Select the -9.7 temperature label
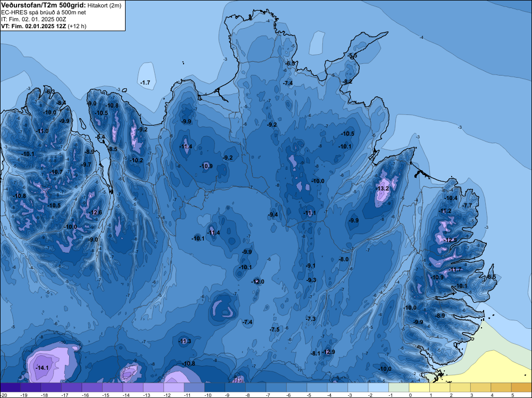 [x=87, y=165]
